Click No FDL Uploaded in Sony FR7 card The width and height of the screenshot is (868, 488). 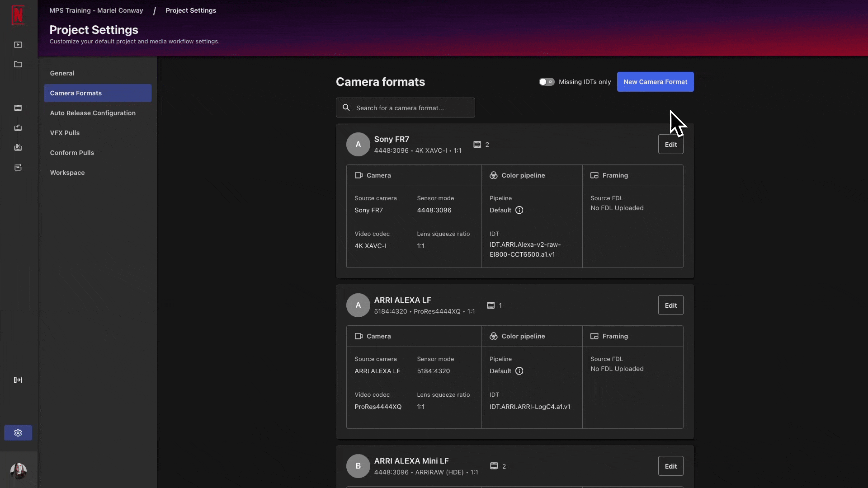(617, 208)
